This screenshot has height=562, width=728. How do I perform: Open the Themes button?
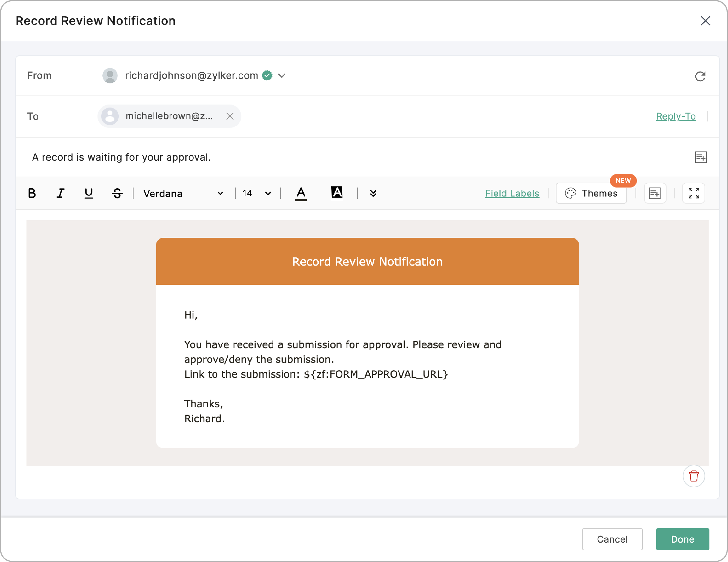point(591,193)
